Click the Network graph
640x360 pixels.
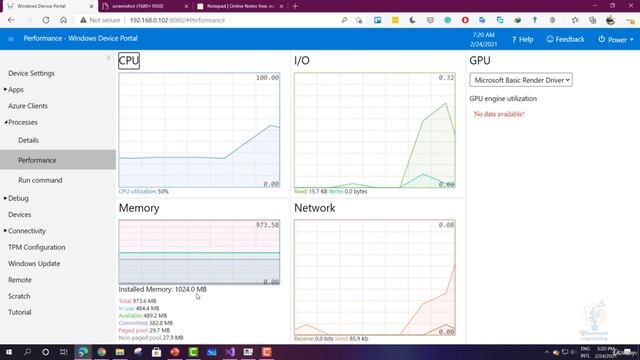(375, 278)
